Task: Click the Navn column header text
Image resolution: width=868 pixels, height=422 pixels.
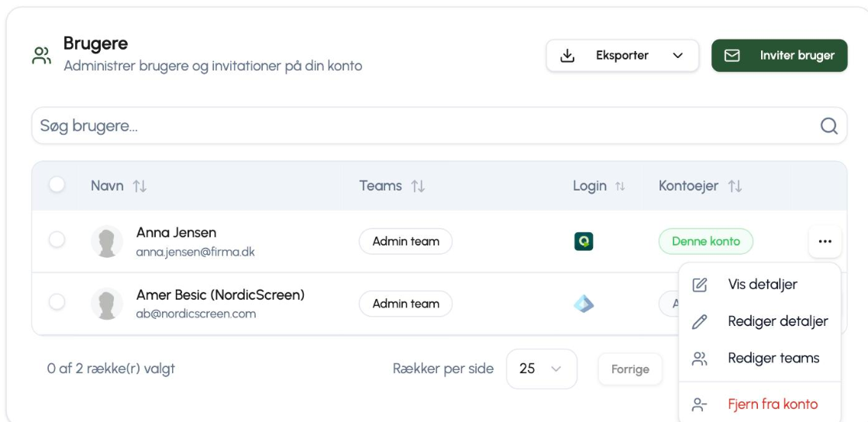Action: pos(107,186)
